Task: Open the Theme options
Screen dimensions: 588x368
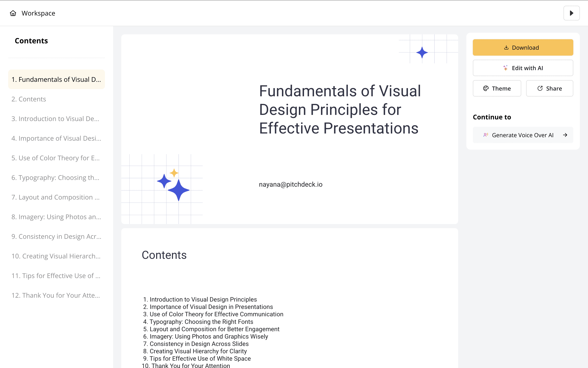Action: click(497, 88)
